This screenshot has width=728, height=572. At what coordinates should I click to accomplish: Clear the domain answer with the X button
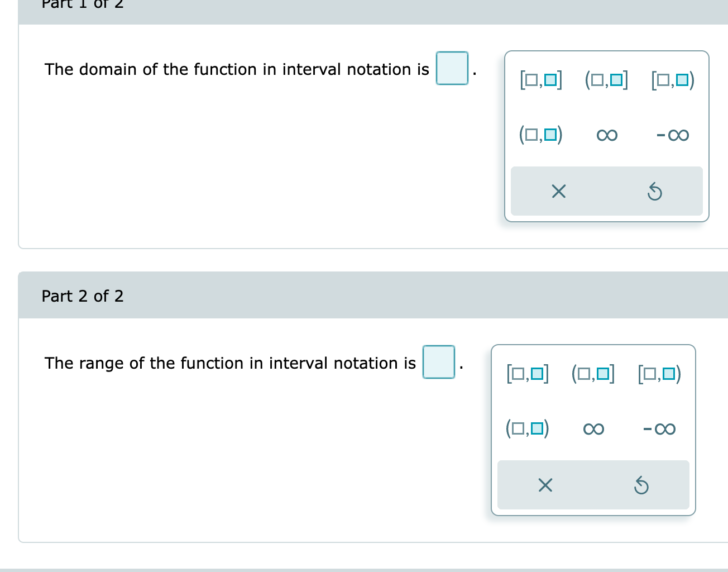tap(558, 192)
